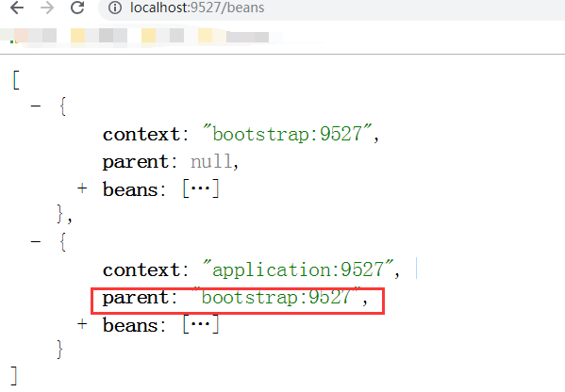Click the parent key in the second object
This screenshot has width=565, height=392.
coord(136,298)
